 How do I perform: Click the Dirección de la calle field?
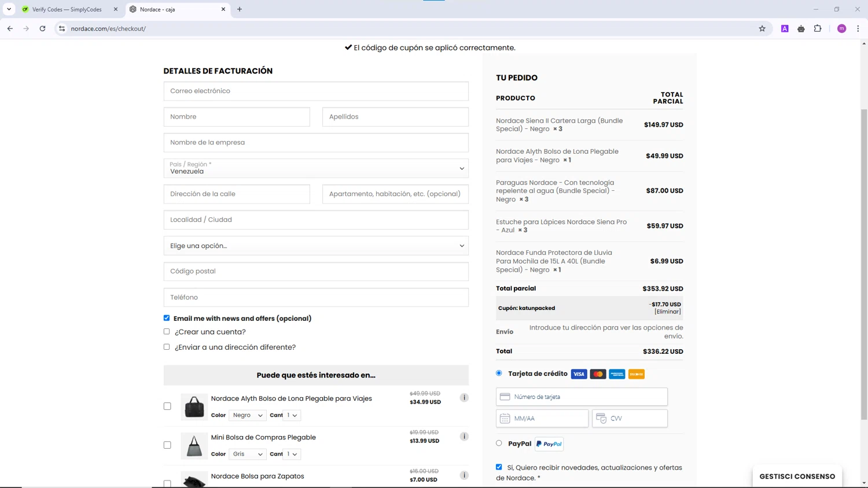coord(237,194)
